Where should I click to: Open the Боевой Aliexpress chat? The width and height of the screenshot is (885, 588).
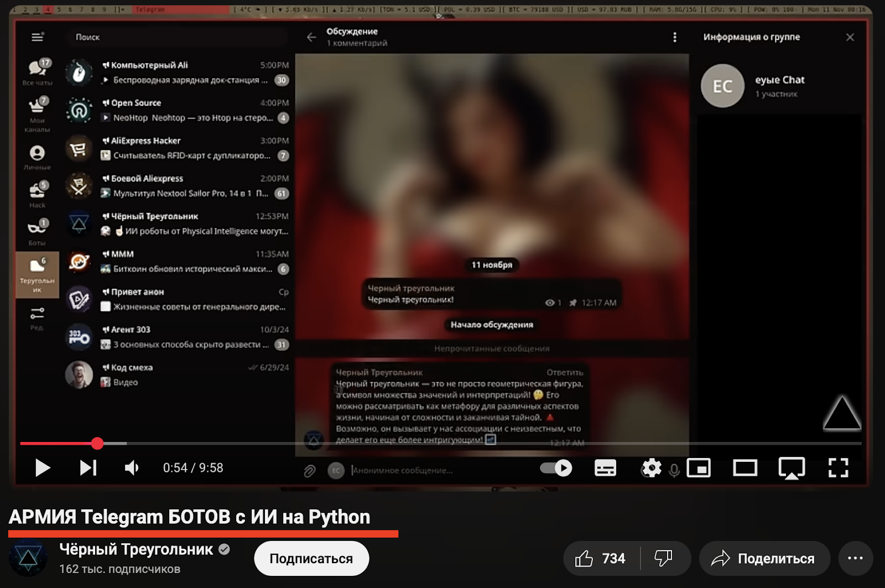click(x=177, y=186)
